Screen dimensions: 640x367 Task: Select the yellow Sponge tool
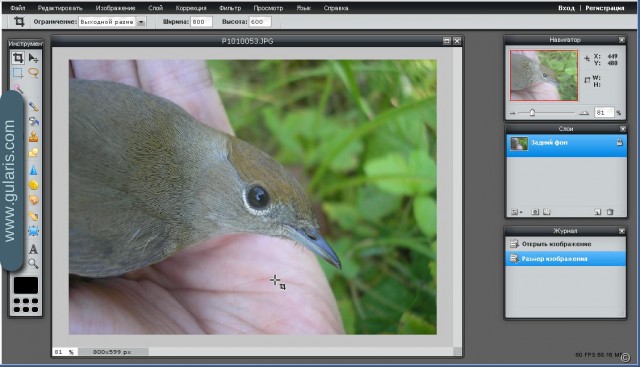[33, 185]
